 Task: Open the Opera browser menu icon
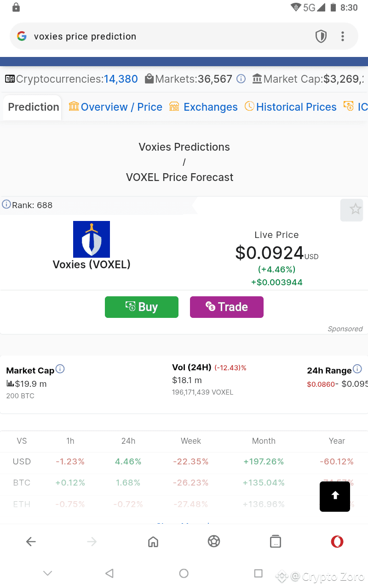click(x=337, y=541)
